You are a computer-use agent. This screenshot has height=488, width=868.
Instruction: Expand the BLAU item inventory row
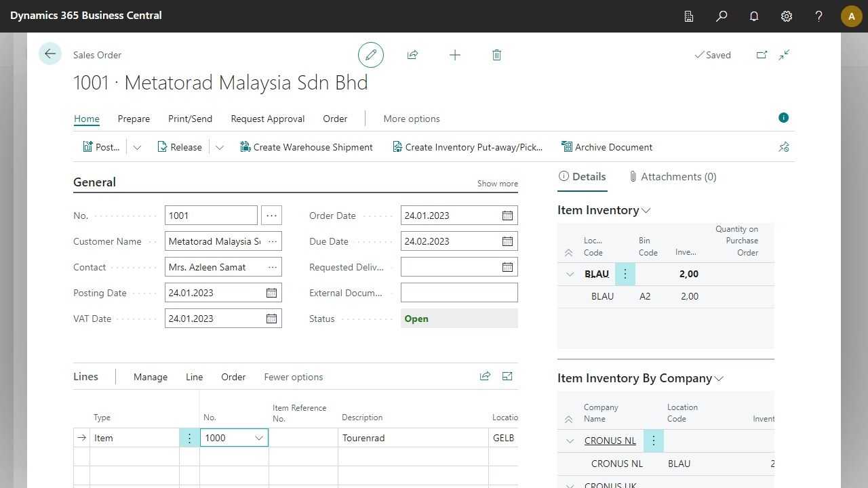(x=570, y=274)
